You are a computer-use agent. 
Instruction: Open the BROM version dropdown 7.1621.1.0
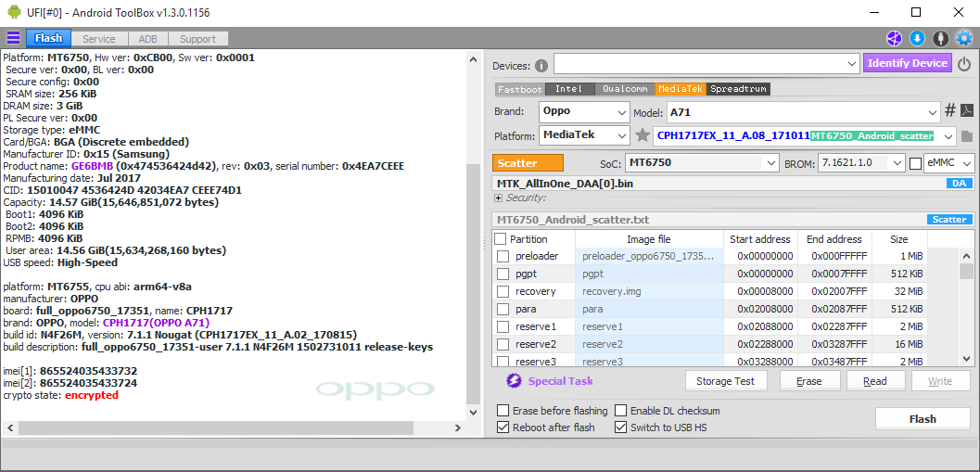[861, 162]
